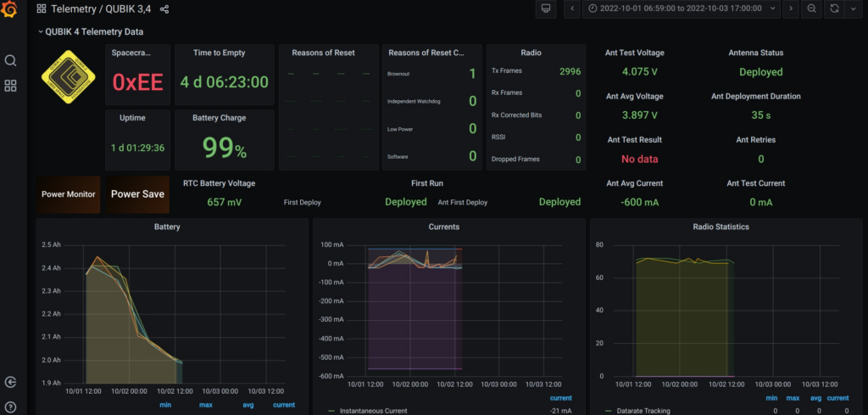Cycle view mode with the monitor icon
The image size is (868, 415).
pyautogui.click(x=546, y=8)
